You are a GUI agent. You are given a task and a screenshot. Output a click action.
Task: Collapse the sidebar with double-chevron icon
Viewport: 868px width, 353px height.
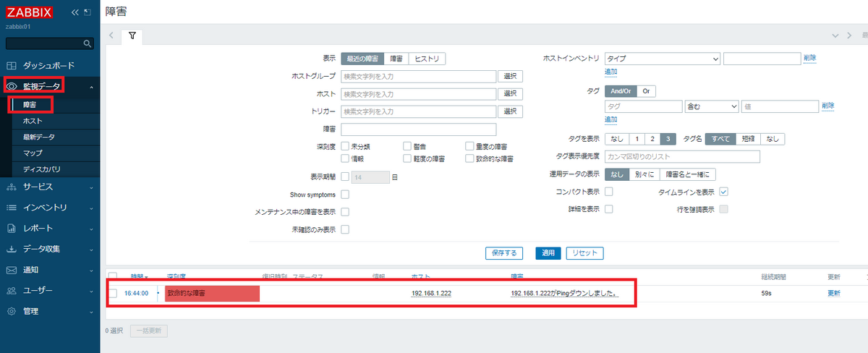pos(75,12)
